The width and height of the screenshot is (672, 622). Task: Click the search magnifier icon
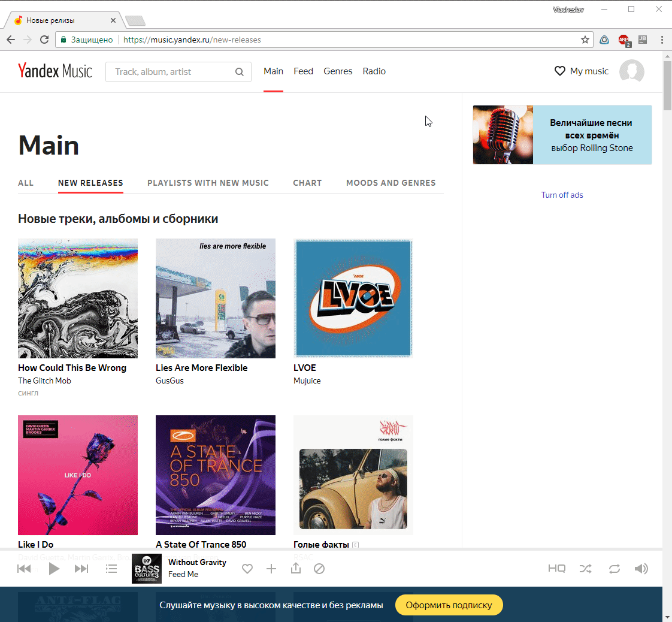tap(240, 72)
